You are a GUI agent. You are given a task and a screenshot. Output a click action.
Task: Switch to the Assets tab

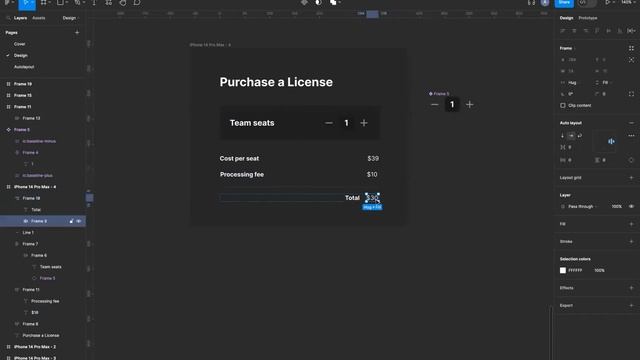39,18
